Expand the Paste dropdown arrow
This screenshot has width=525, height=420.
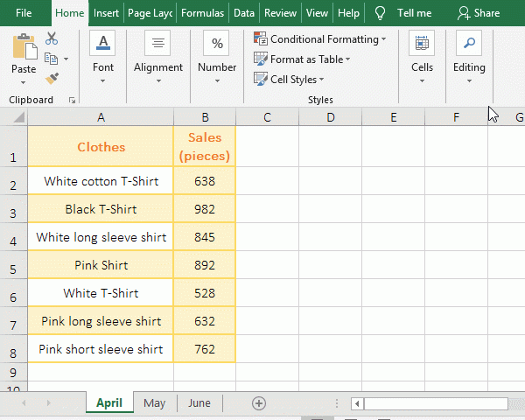pos(23,82)
